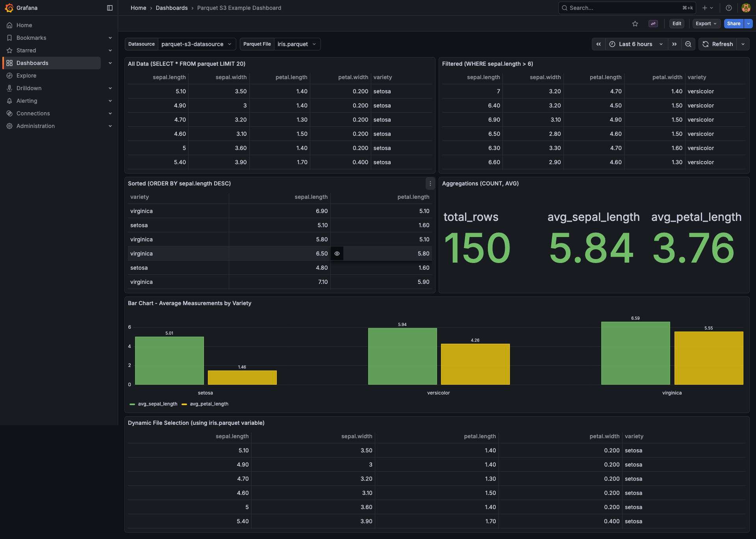Open the Datasource variable dropdown
The width and height of the screenshot is (756, 539).
(197, 44)
